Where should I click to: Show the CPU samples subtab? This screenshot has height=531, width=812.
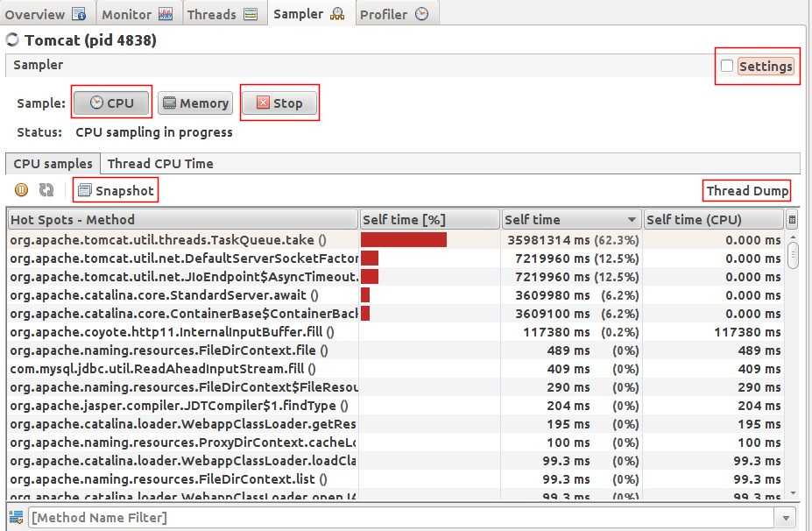pyautogui.click(x=53, y=164)
